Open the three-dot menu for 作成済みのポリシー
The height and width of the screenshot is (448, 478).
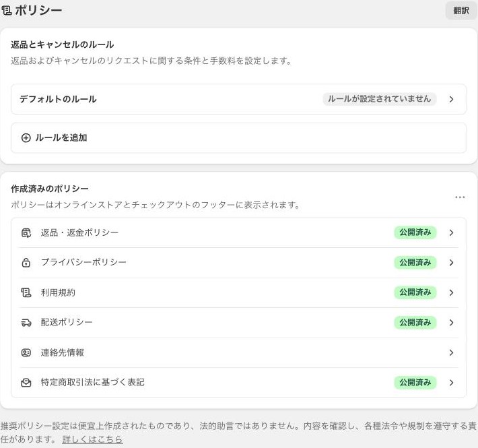point(460,197)
